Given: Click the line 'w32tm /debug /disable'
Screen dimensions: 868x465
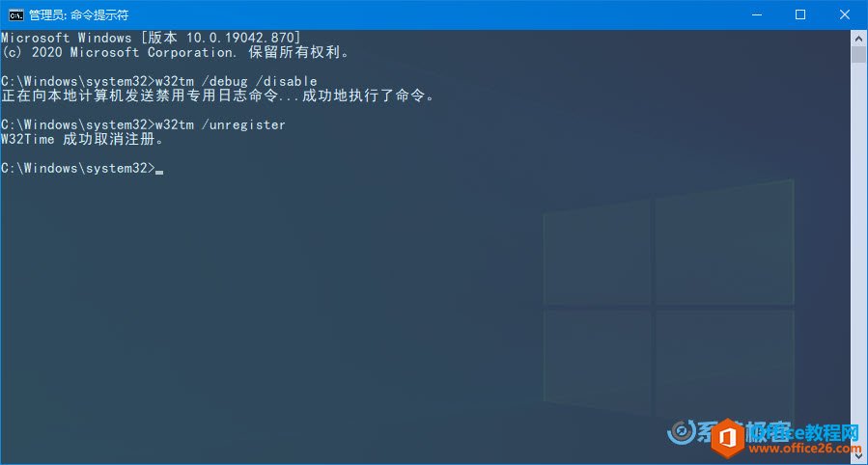Looking at the screenshot, I should 236,81.
